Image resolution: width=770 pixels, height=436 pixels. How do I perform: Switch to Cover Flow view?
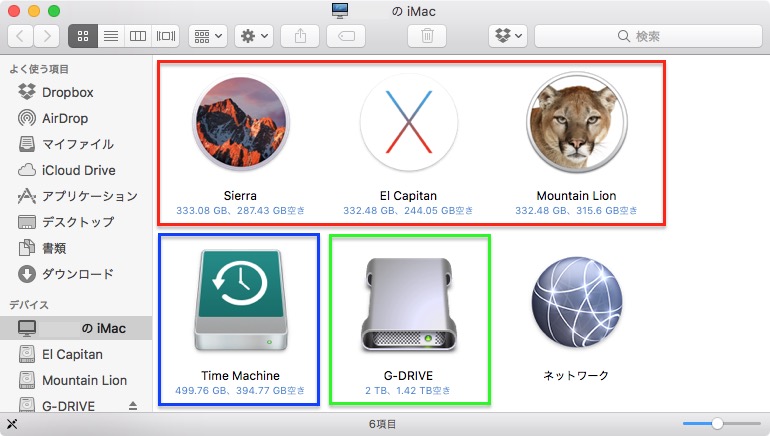click(166, 36)
